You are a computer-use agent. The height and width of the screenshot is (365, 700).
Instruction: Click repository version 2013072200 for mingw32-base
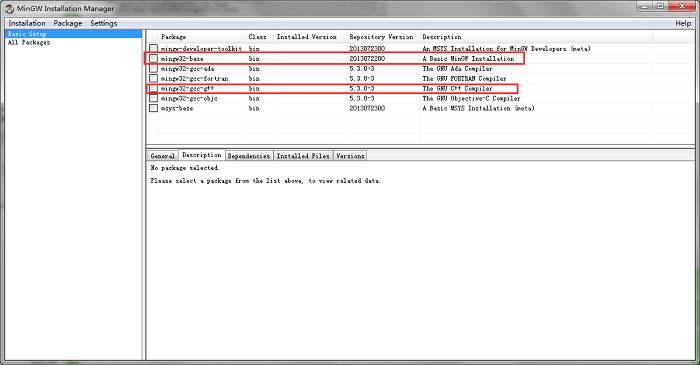pyautogui.click(x=367, y=58)
